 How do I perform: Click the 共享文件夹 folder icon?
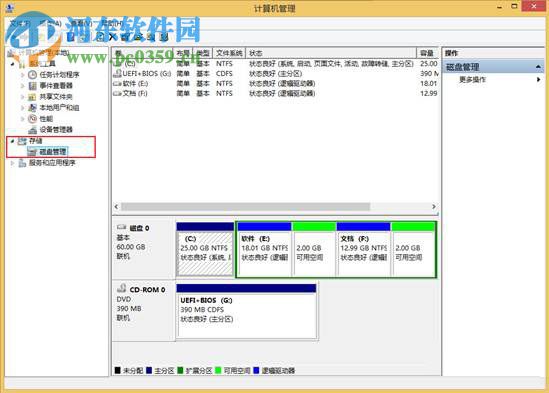point(32,97)
